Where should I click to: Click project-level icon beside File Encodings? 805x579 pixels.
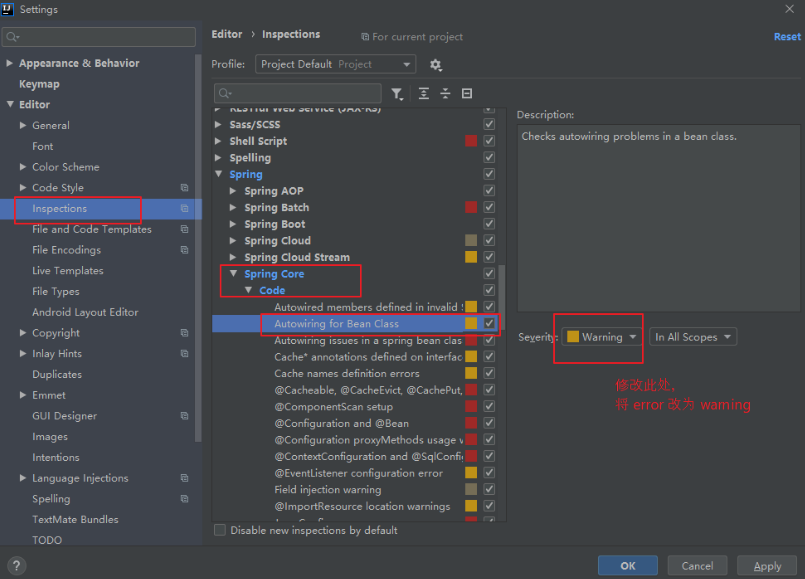(x=184, y=250)
